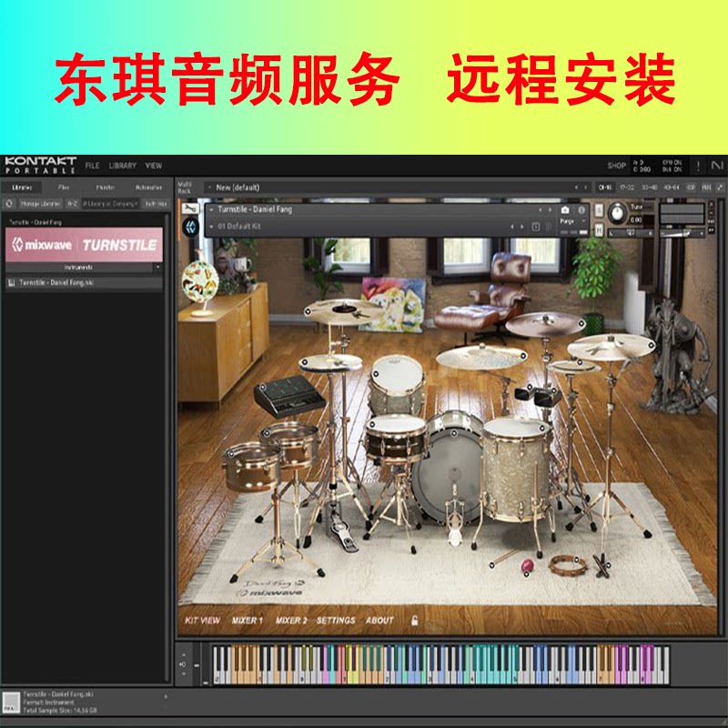Toggle the padlock lock icon
Viewport: 728px width, 728px height.
415,621
